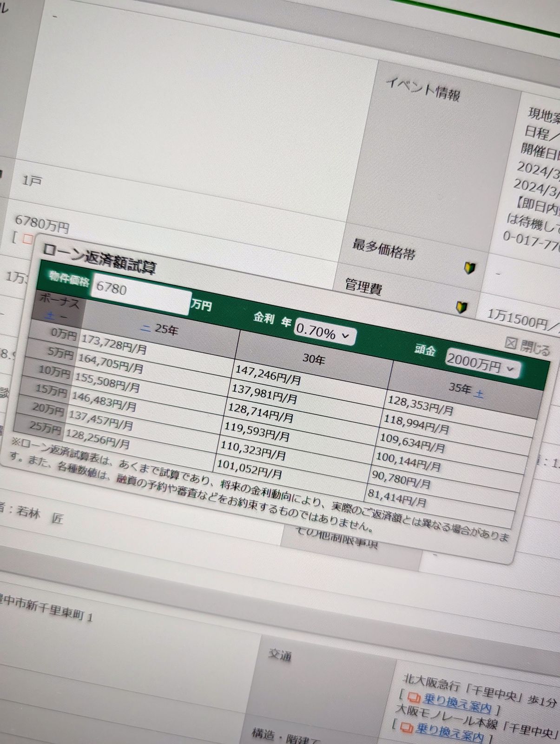Select the 164,705円/月 cell
Viewport: 560px width, 744px height.
[x=110, y=364]
